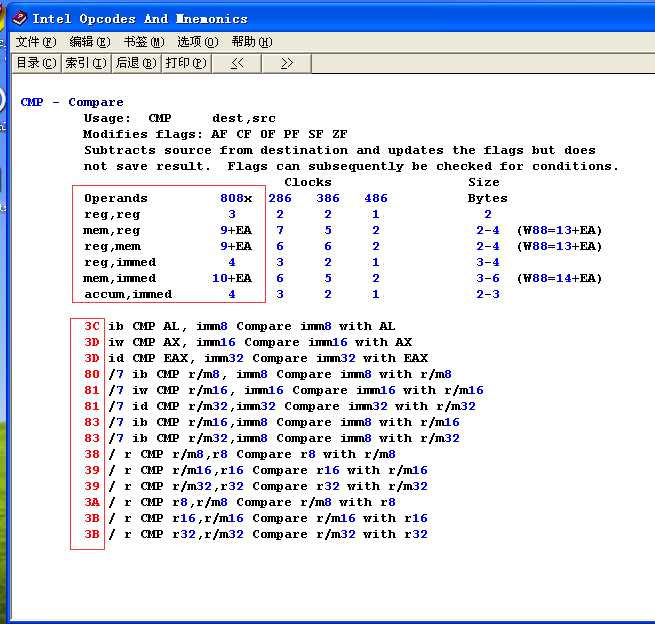
Task: Click the 后退(B) back button
Action: [x=136, y=63]
